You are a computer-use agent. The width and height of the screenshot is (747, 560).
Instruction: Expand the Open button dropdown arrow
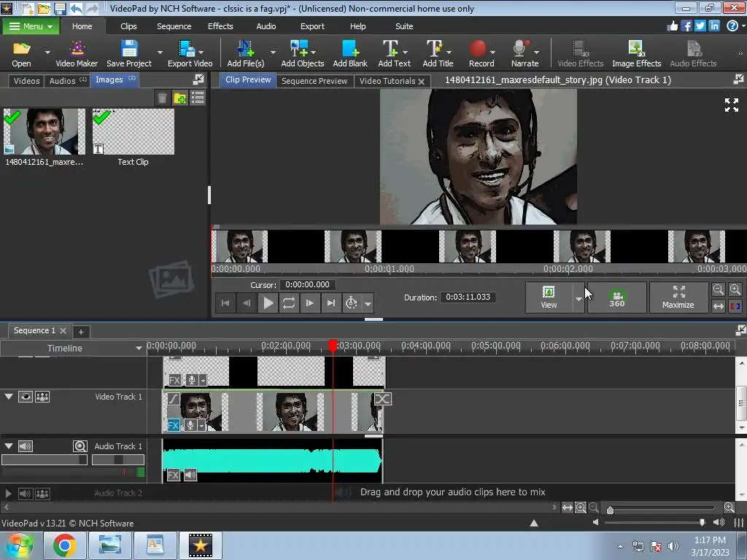47,52
